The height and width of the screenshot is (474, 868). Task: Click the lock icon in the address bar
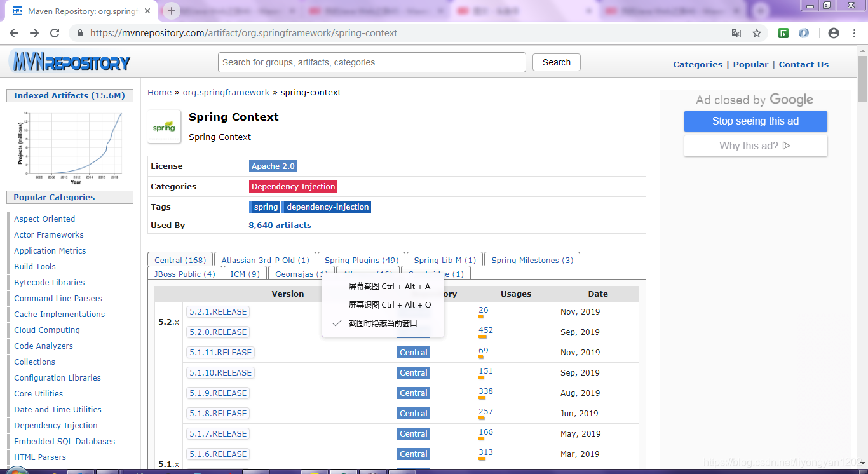coord(79,33)
